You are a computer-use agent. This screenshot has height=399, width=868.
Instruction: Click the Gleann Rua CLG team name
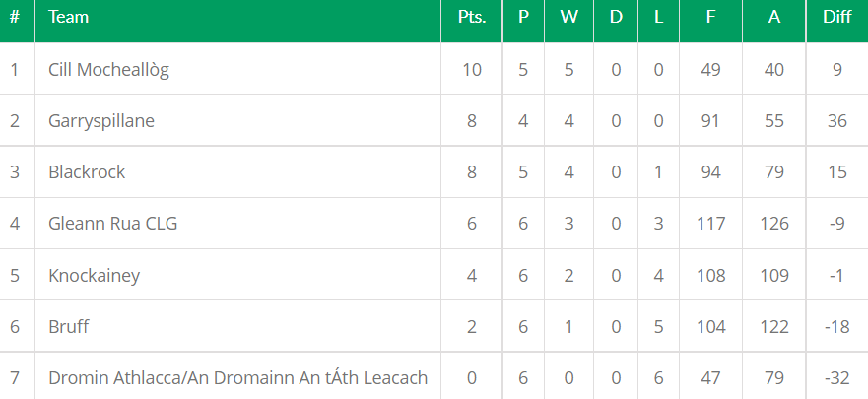113,224
